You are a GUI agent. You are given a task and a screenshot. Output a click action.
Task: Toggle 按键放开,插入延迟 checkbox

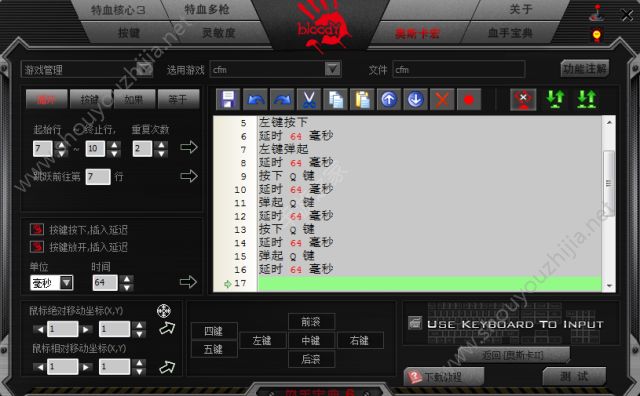[x=37, y=247]
